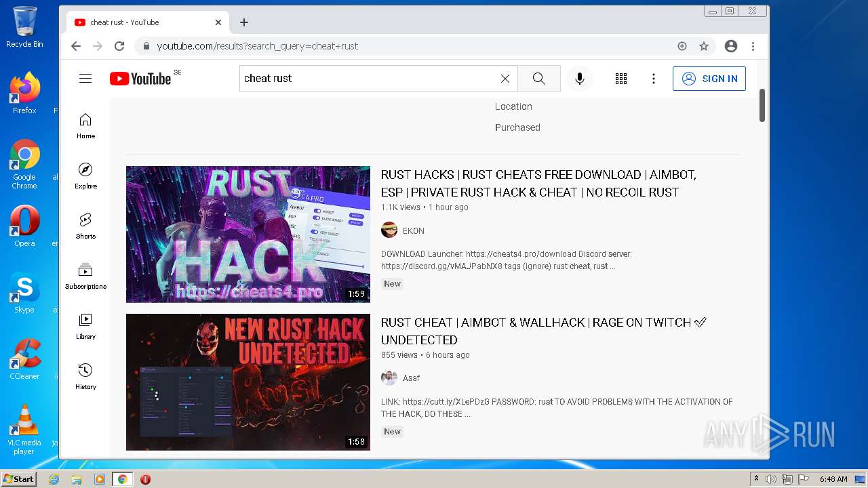Screen dimensions: 868x488
Task: Open the RUST HACK cheats4.pro video thumbnail
Action: (248, 235)
